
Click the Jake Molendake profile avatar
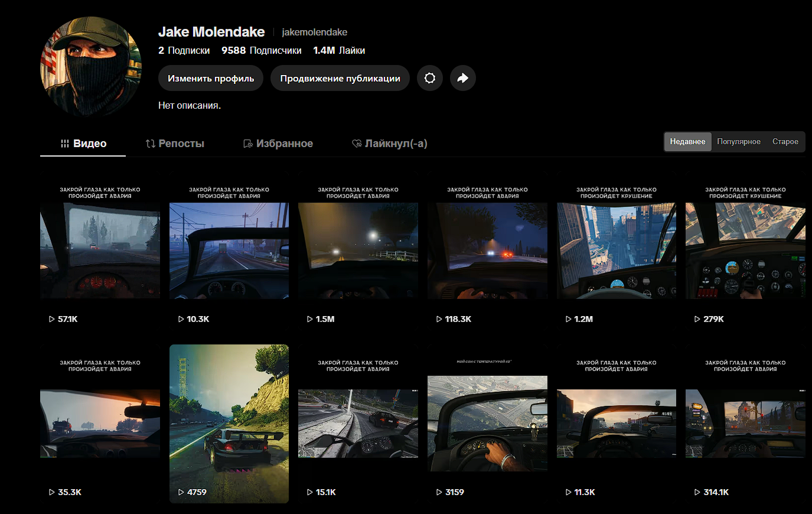[x=91, y=67]
